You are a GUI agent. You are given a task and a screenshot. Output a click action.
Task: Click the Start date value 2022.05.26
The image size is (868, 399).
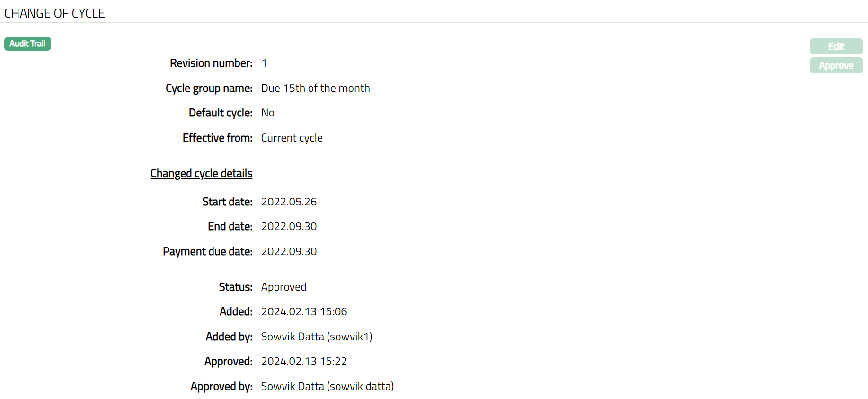[289, 202]
